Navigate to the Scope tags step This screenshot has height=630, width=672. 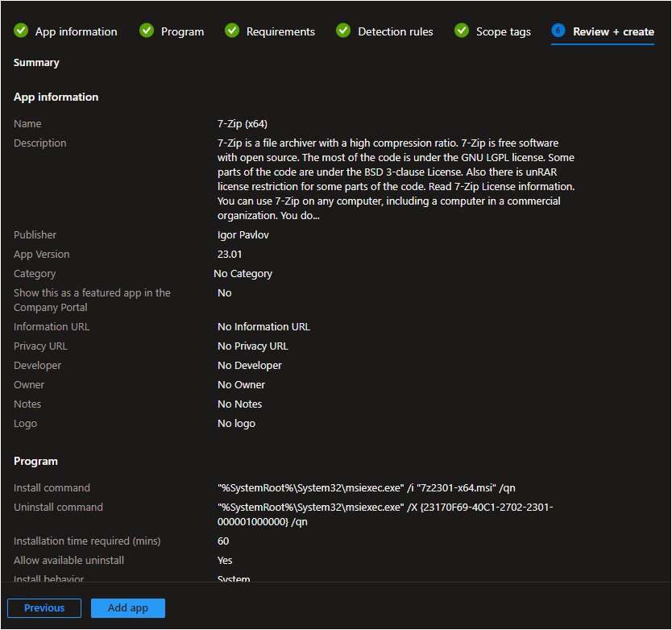pyautogui.click(x=503, y=31)
